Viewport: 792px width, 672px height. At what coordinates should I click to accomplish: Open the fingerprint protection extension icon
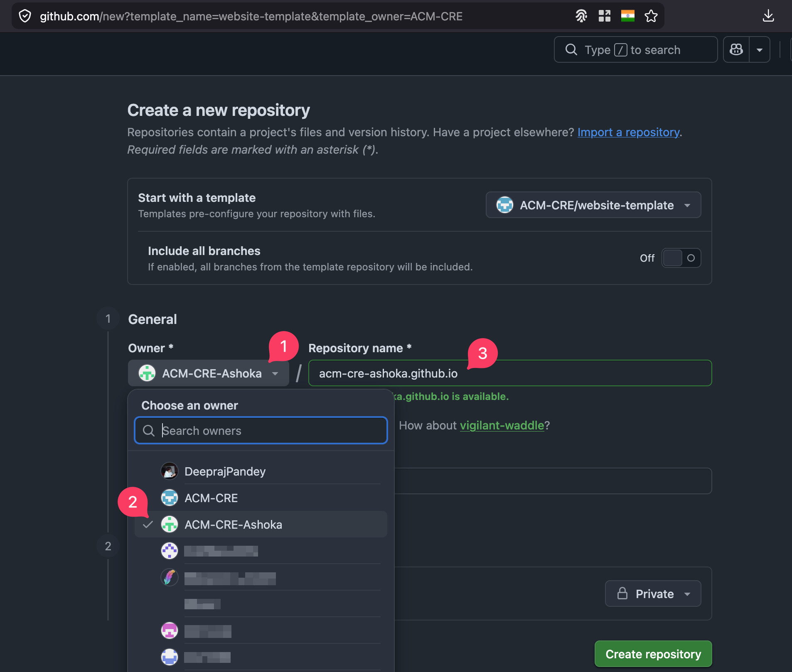click(x=581, y=16)
